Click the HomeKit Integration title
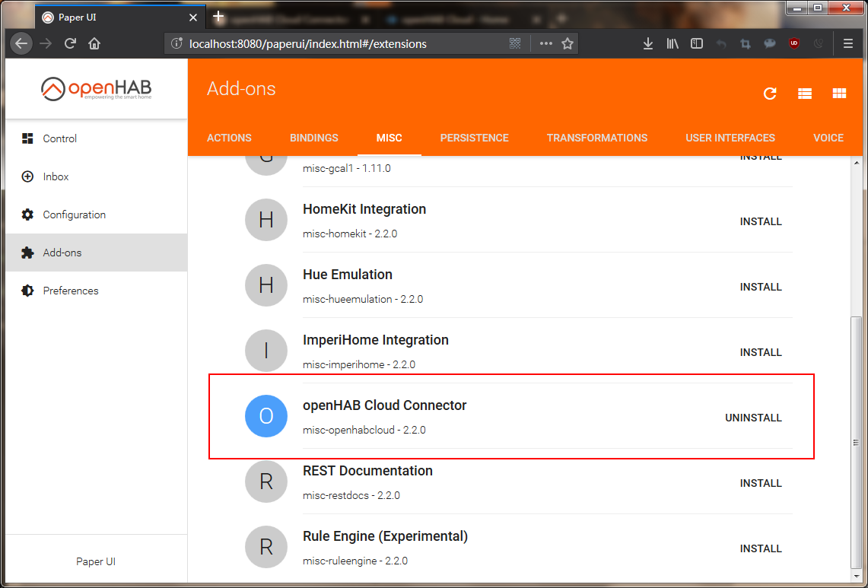 364,209
